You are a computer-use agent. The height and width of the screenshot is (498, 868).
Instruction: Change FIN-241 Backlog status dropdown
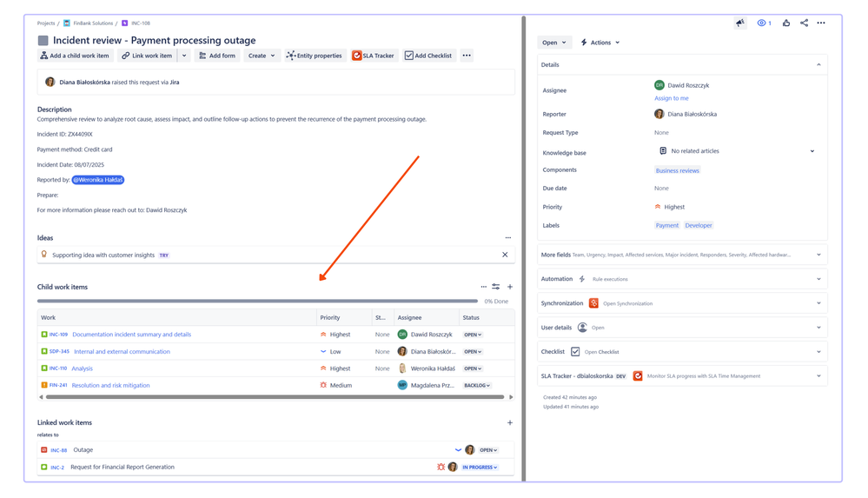tap(477, 386)
